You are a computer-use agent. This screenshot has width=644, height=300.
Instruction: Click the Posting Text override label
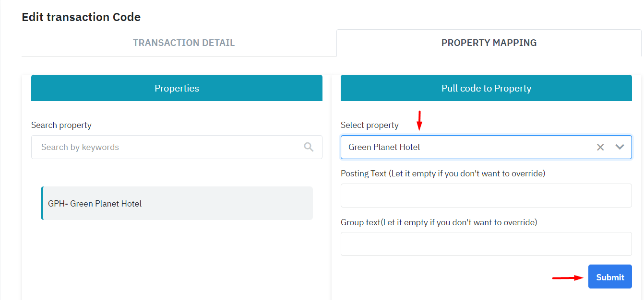coord(442,173)
